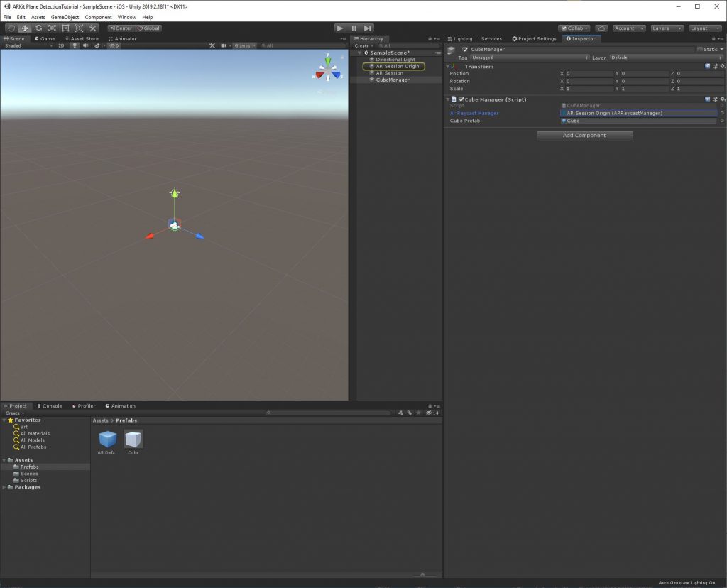727x588 pixels.
Task: Collapse the Transform component foldout
Action: [448, 66]
